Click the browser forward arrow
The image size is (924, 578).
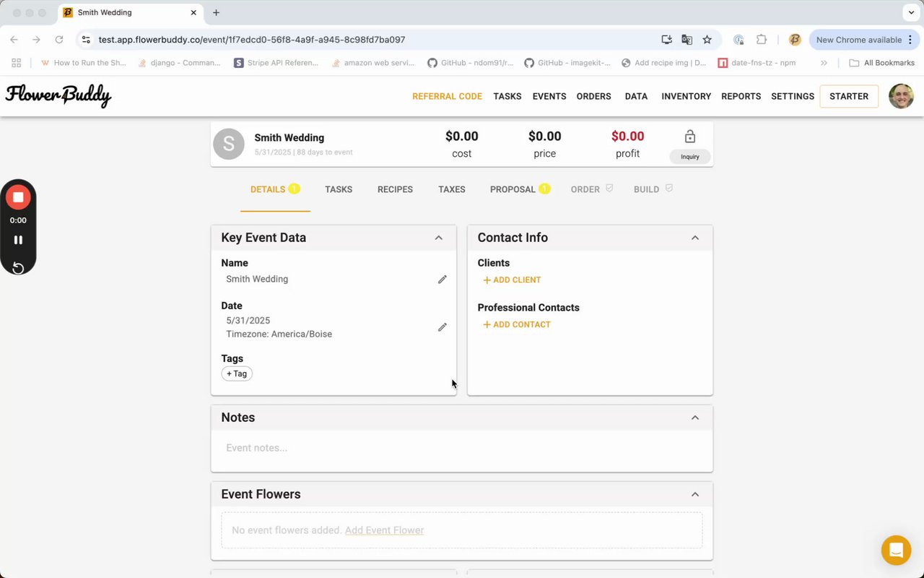tap(36, 40)
